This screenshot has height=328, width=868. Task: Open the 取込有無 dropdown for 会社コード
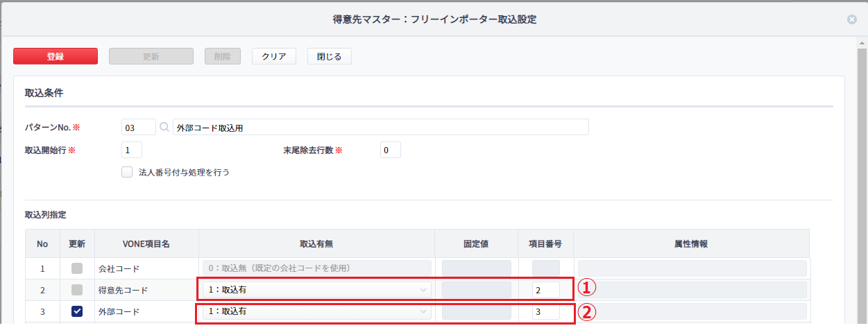[x=317, y=268]
